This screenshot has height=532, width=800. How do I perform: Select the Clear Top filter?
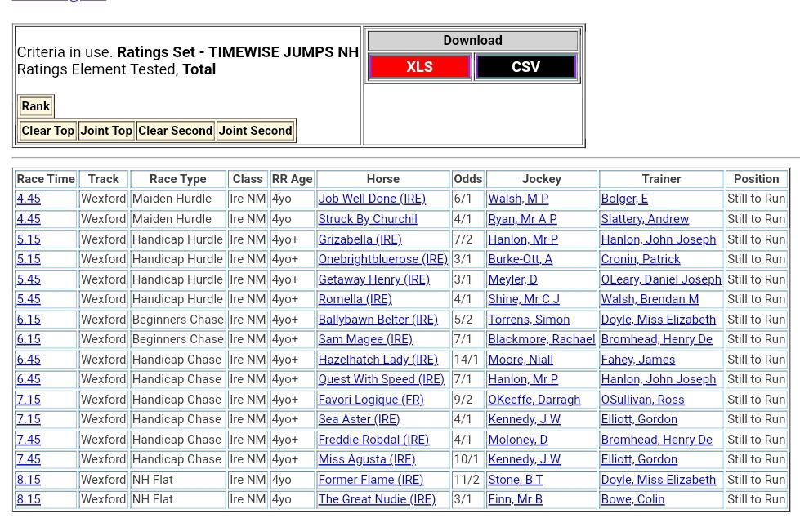point(47,131)
